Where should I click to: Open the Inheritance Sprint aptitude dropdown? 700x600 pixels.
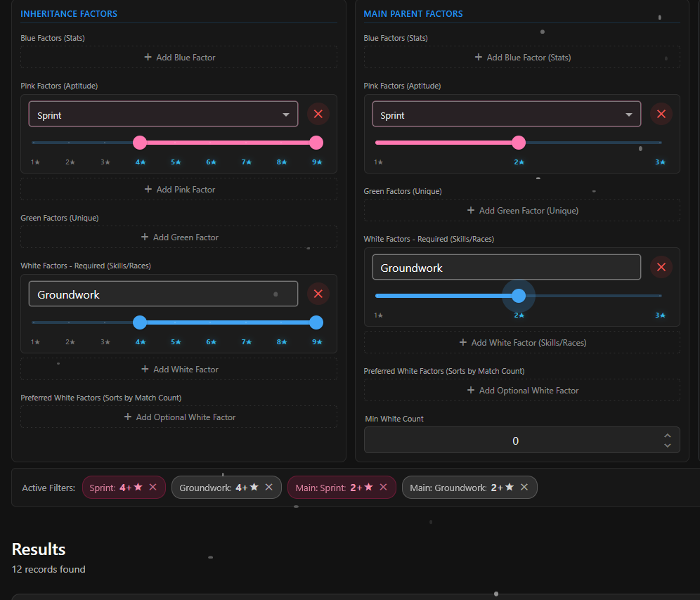click(163, 114)
